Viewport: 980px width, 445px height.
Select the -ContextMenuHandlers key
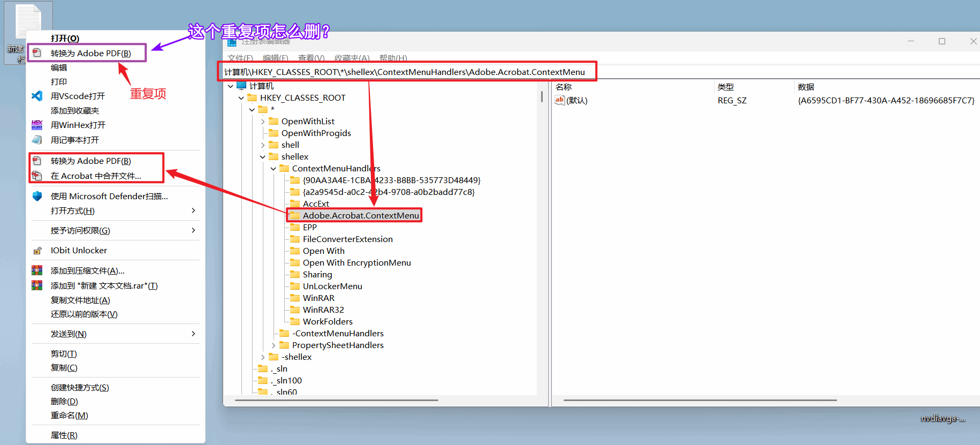pos(338,333)
